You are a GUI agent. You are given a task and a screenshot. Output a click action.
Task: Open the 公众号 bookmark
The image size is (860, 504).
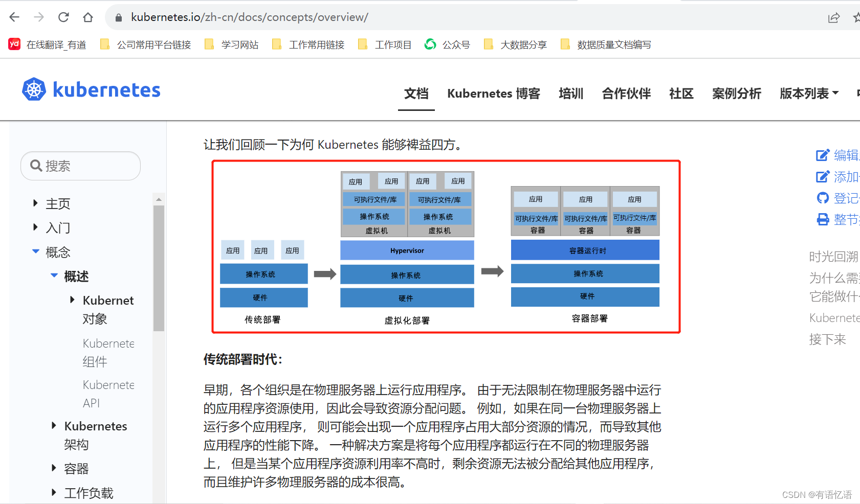(x=448, y=44)
